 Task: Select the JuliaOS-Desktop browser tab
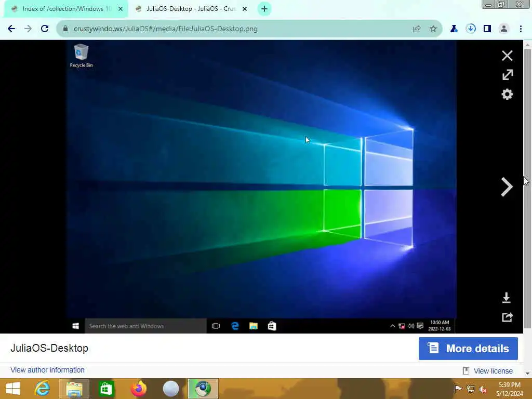pyautogui.click(x=190, y=9)
